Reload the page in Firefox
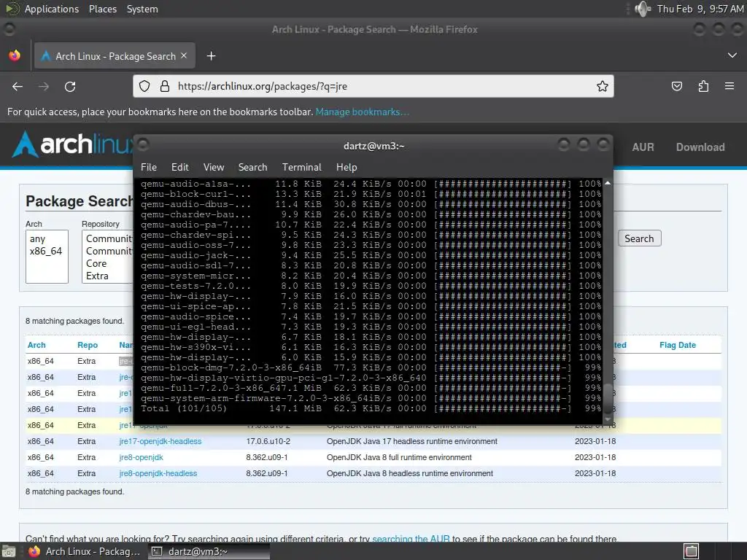This screenshot has height=560, width=747. pyautogui.click(x=70, y=87)
